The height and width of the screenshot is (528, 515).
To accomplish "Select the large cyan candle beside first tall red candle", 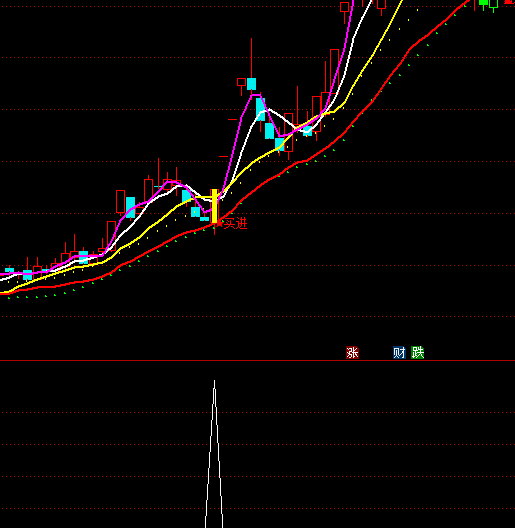I will [x=130, y=207].
